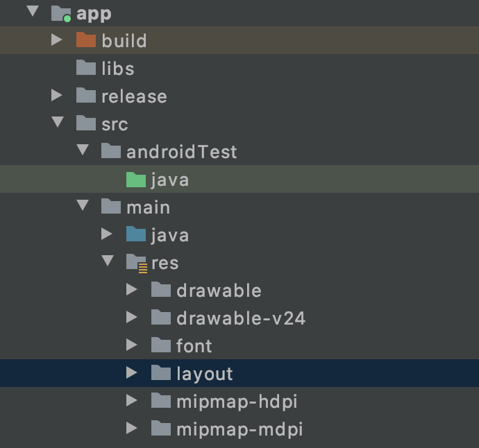The height and width of the screenshot is (448, 479).
Task: Select the 'libs' label
Action: click(x=118, y=68)
